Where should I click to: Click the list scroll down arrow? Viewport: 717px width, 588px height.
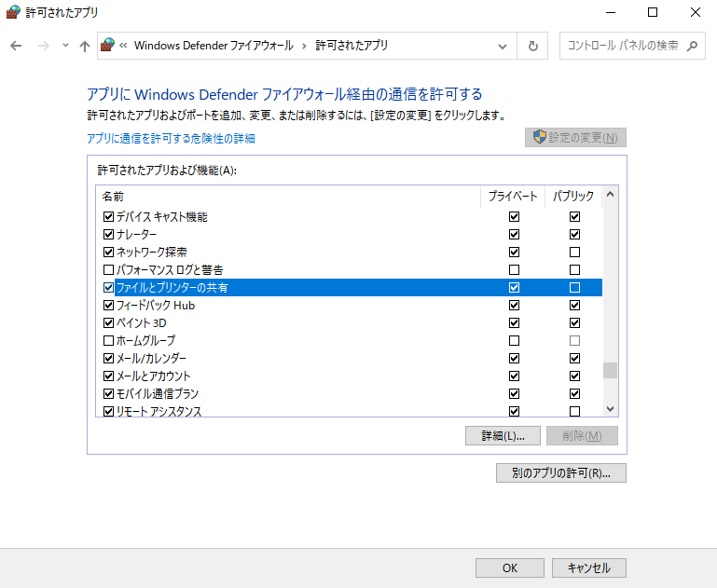coord(610,408)
